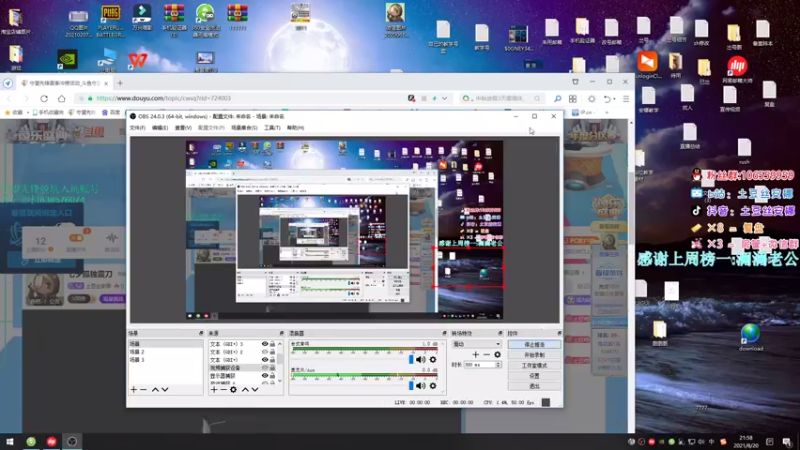This screenshot has height=450, width=800.
Task: Add a new scene with the scenes plus icon
Action: click(134, 390)
